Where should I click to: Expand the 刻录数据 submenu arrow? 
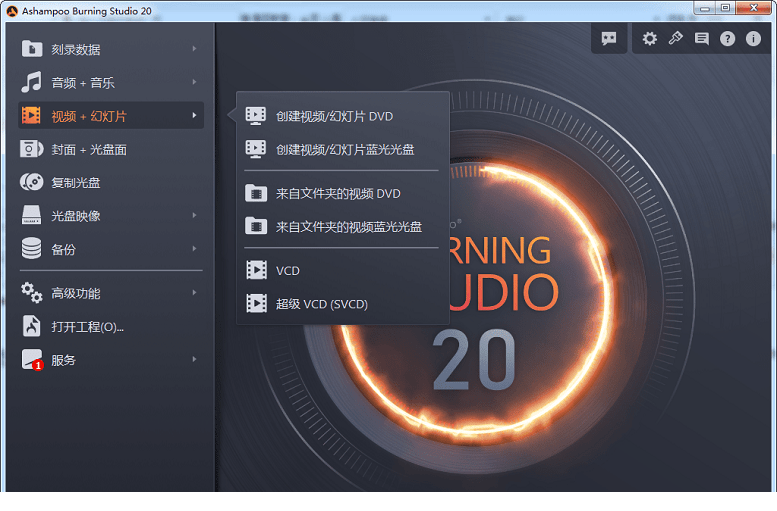tap(194, 49)
